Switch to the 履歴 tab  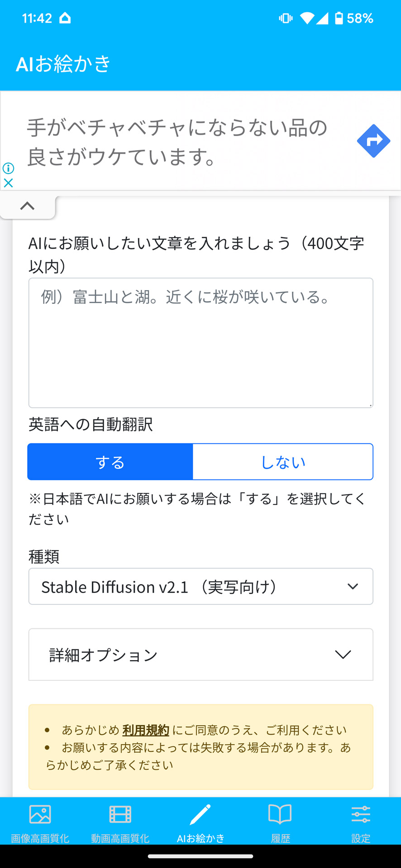click(x=280, y=823)
